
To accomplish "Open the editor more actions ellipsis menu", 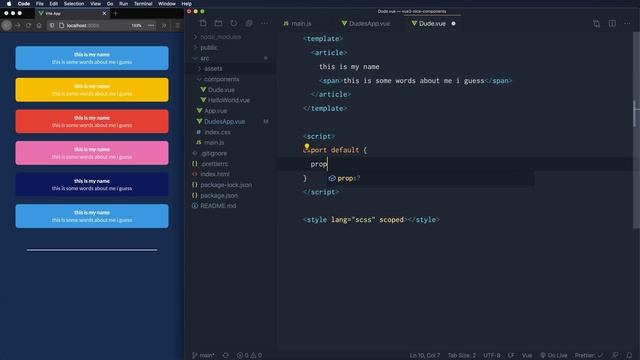I will [627, 24].
